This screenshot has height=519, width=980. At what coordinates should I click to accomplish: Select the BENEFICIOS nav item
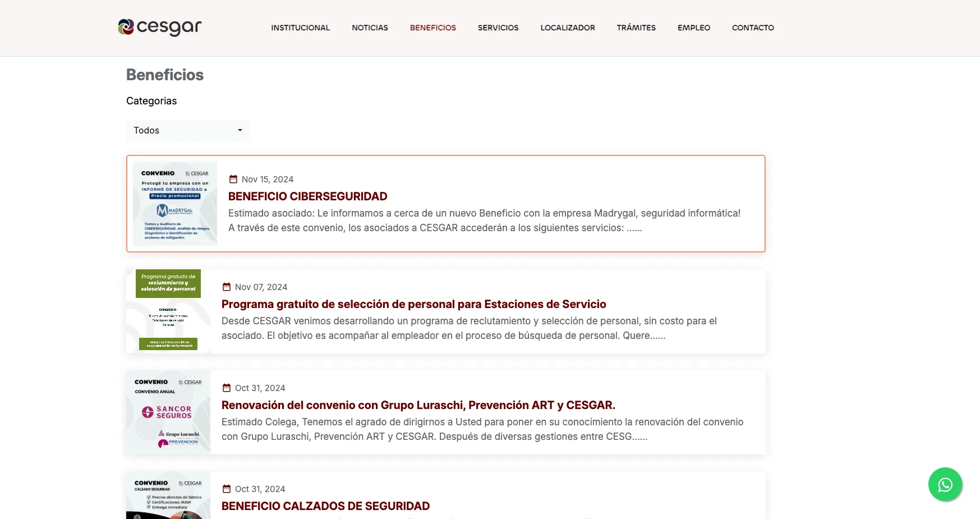433,27
